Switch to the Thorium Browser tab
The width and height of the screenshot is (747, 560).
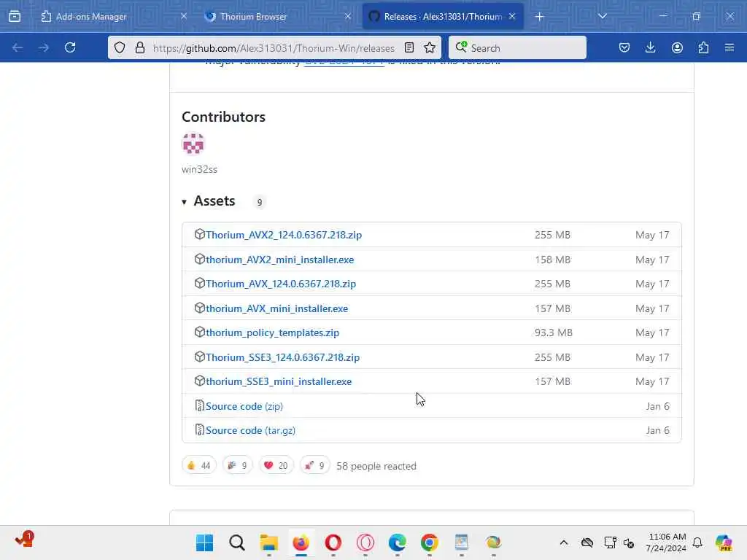[278, 16]
